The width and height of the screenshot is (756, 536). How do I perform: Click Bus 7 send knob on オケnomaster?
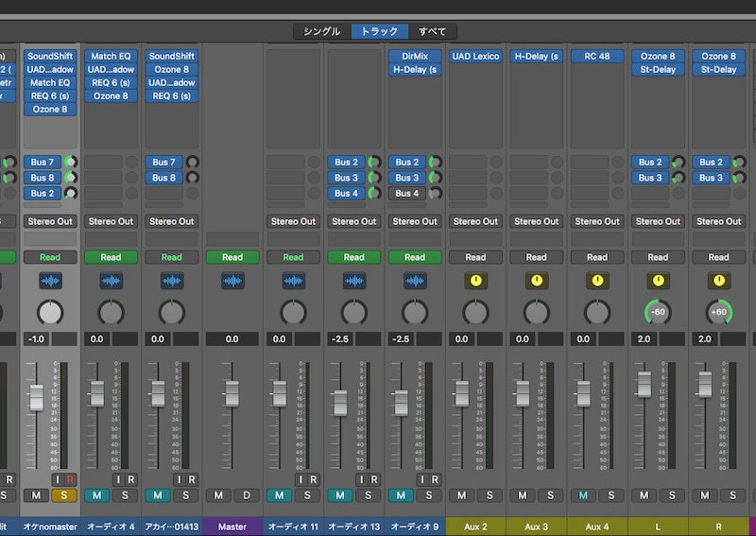[x=71, y=162]
